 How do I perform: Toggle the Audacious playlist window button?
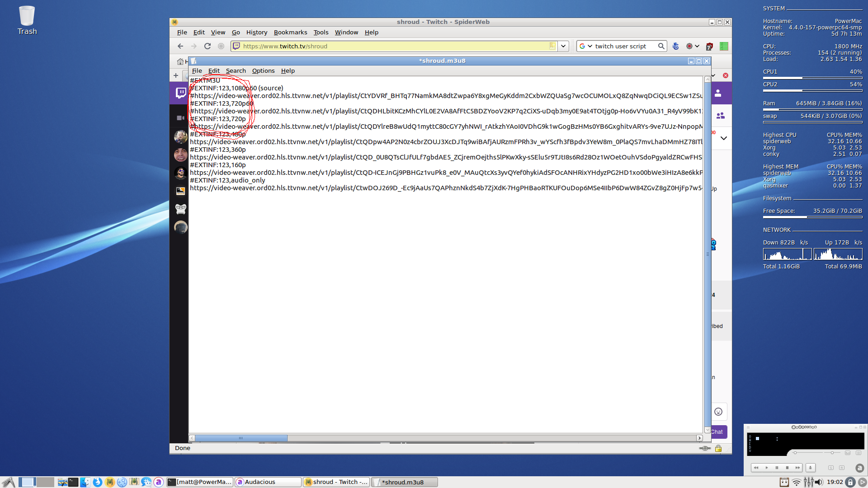pyautogui.click(x=859, y=453)
